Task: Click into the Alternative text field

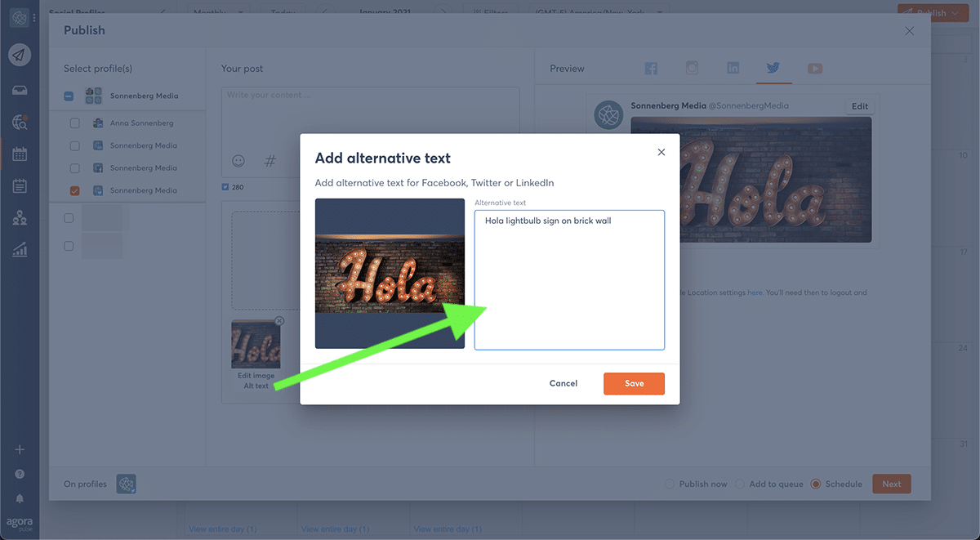Action: [569, 280]
